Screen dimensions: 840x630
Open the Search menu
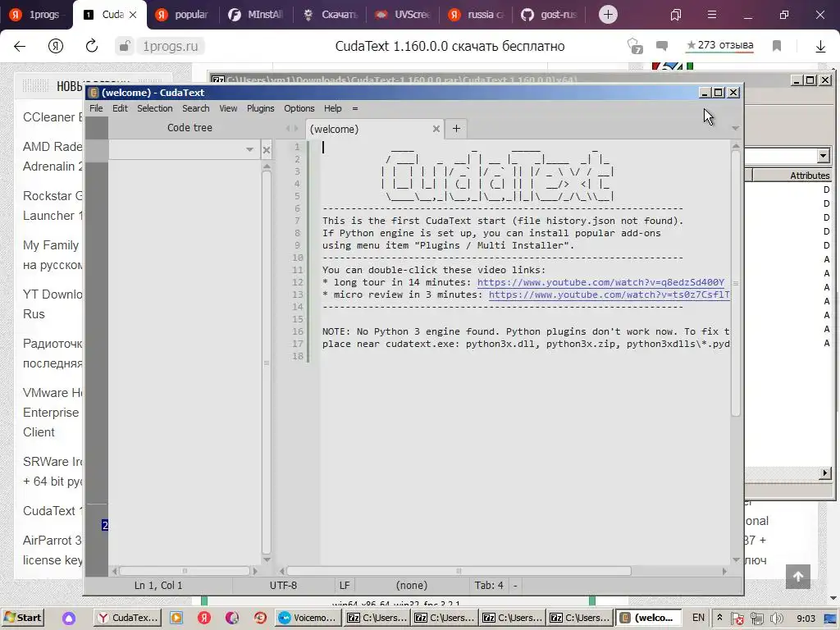(x=195, y=108)
